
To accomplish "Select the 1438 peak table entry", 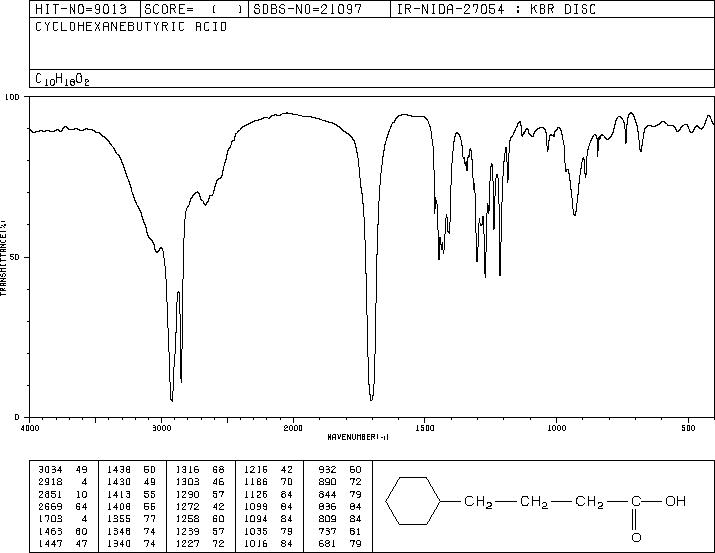I will [131, 470].
